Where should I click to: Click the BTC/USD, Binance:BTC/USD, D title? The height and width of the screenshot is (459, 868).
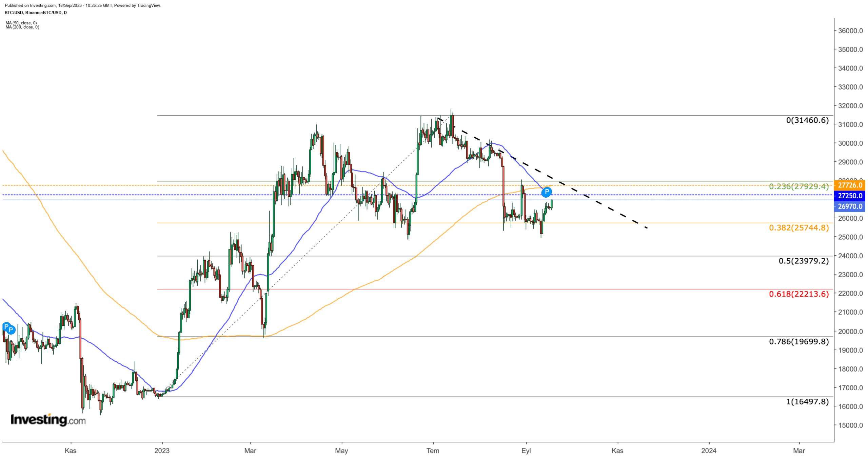(36, 13)
